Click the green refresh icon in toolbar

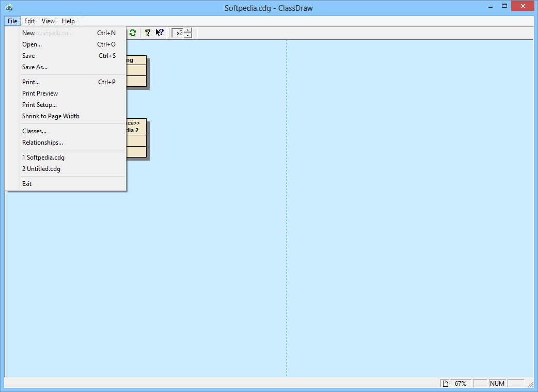pos(133,33)
